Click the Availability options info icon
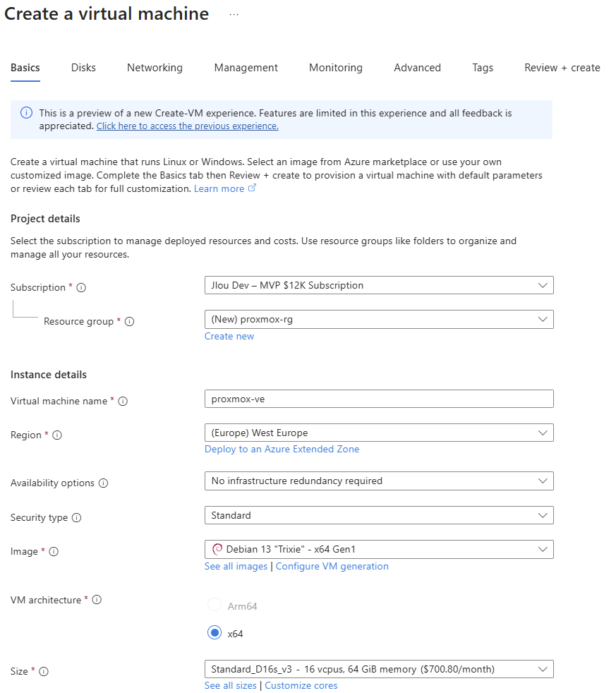Image resolution: width=616 pixels, height=693 pixels. (x=104, y=483)
